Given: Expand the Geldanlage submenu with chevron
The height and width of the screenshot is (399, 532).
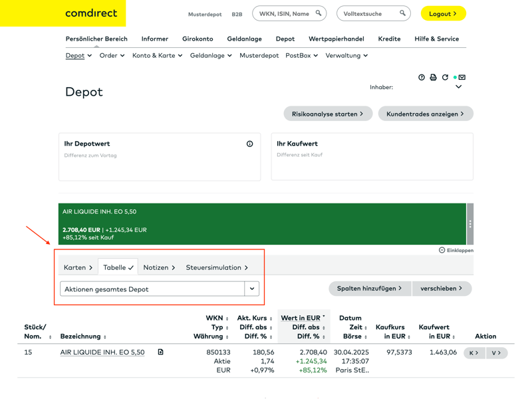Looking at the screenshot, I should [229, 56].
